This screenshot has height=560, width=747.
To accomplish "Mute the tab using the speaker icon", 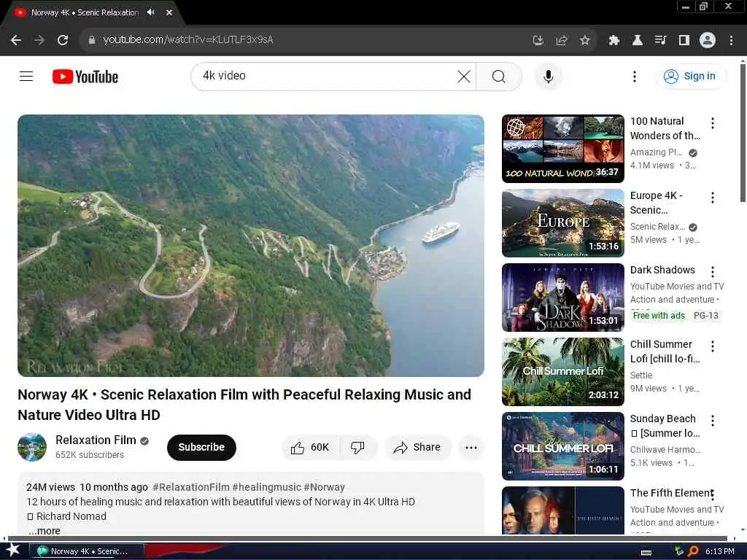I will pyautogui.click(x=151, y=12).
